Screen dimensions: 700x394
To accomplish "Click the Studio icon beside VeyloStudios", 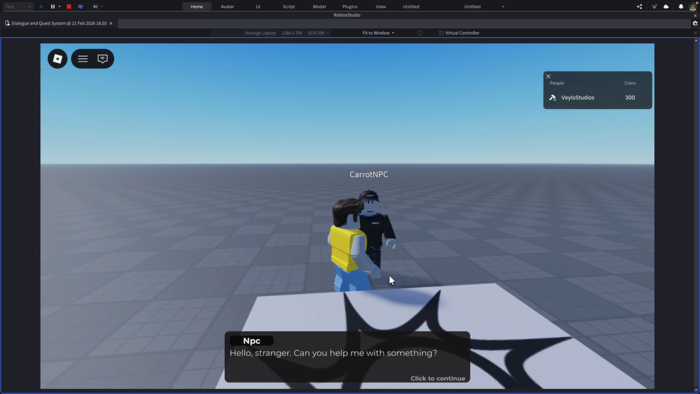I will tap(553, 97).
